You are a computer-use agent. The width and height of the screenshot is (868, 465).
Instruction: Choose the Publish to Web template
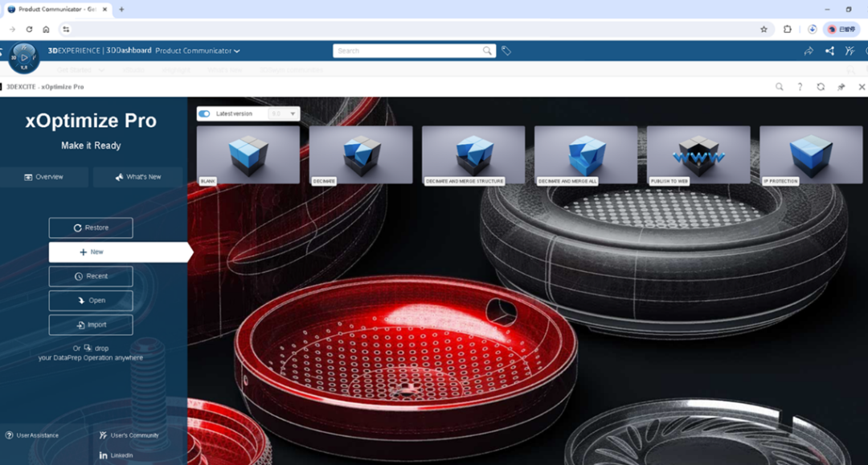[x=698, y=154]
